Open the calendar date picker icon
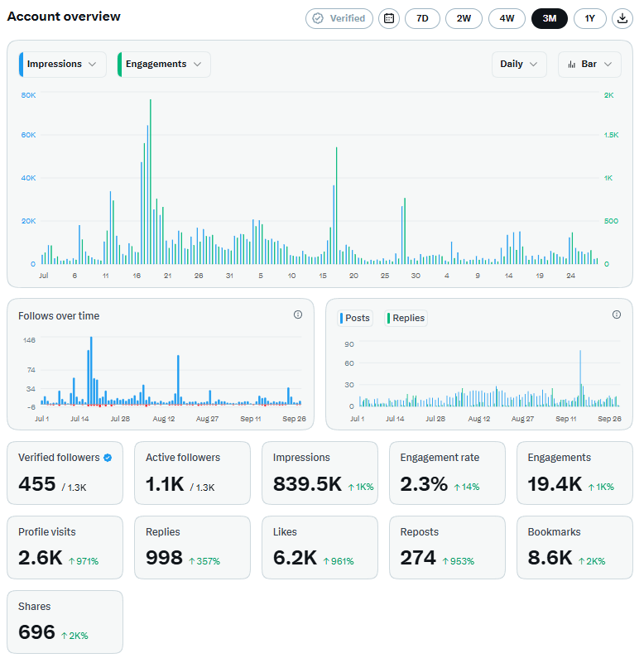644x658 pixels. coord(389,18)
